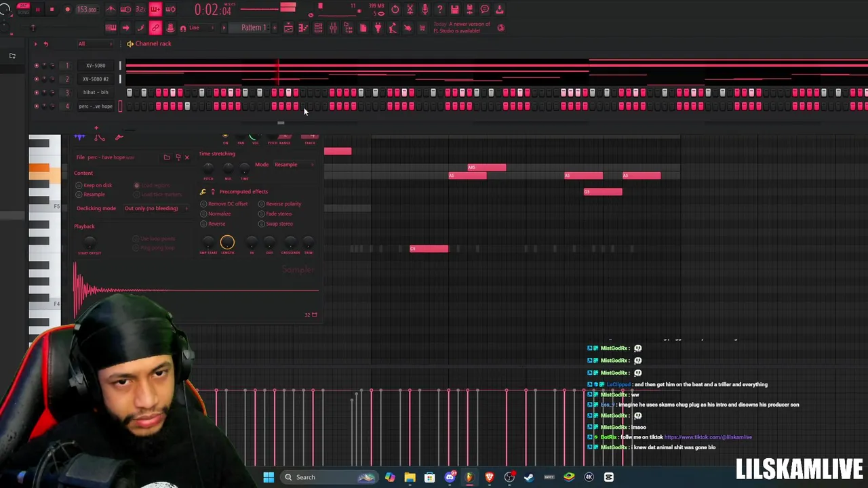Open the Windows Start menu

[269, 477]
